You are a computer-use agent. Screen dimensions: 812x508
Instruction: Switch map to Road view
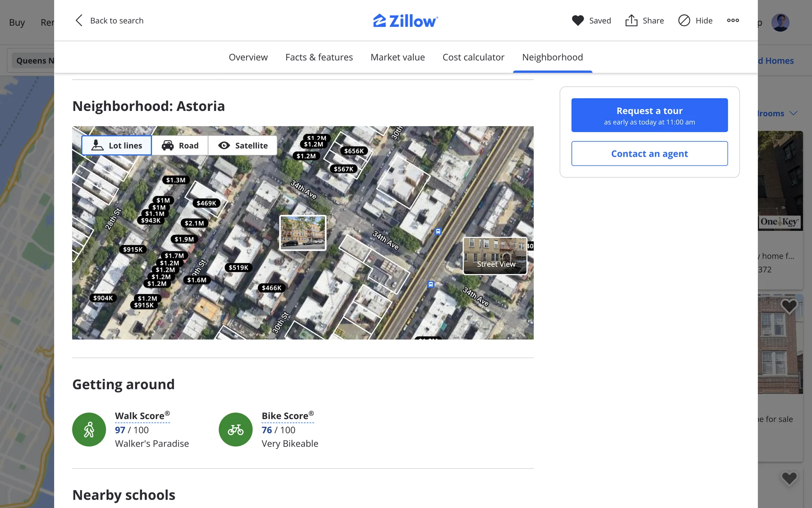[x=180, y=146]
